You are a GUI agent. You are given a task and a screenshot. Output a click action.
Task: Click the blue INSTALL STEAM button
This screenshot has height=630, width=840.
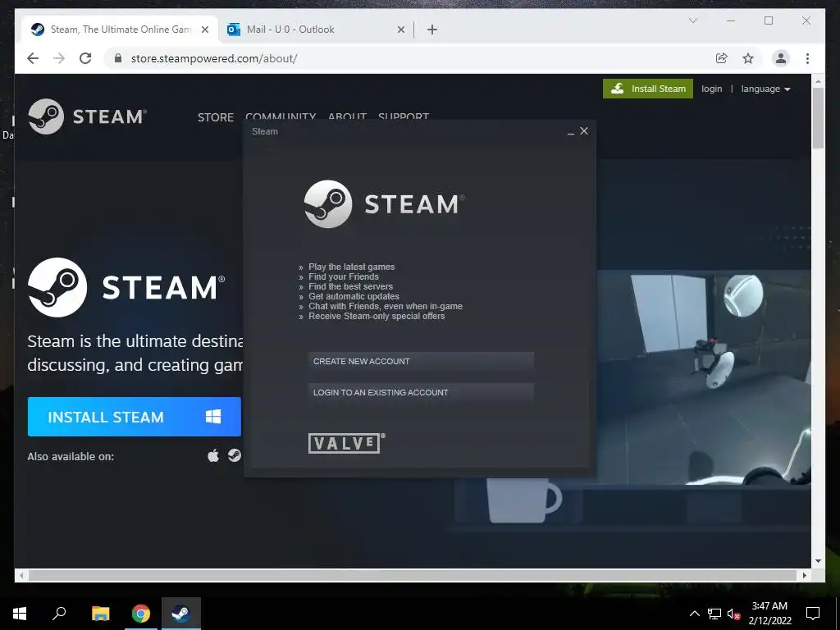click(135, 417)
